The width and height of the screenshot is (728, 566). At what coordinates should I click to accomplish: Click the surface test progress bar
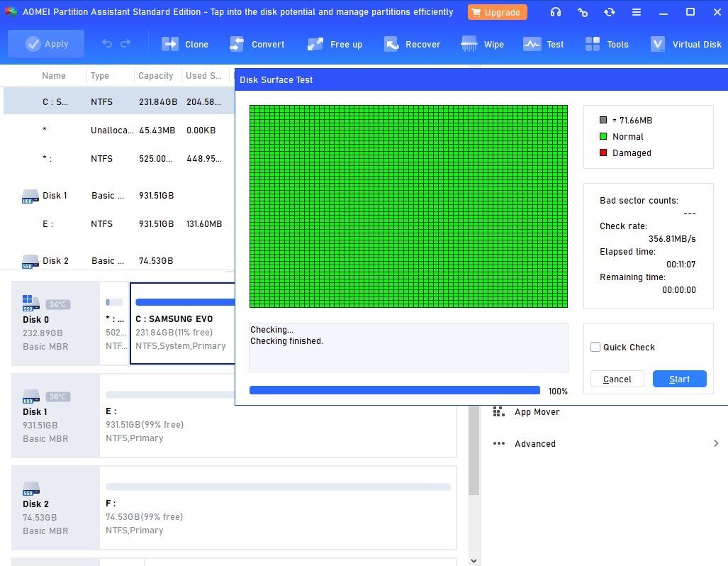(x=395, y=389)
